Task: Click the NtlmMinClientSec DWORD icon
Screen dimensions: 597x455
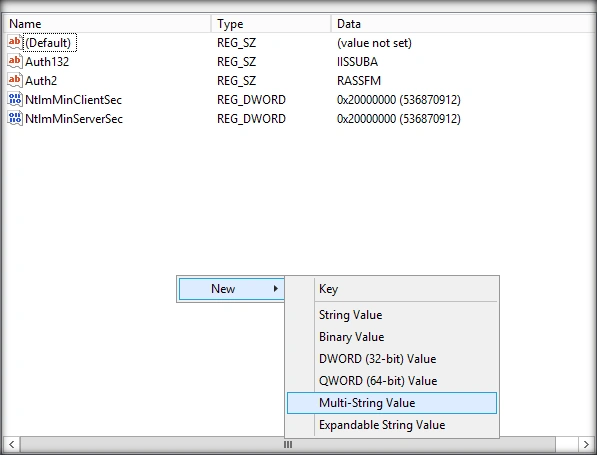Action: [x=14, y=99]
